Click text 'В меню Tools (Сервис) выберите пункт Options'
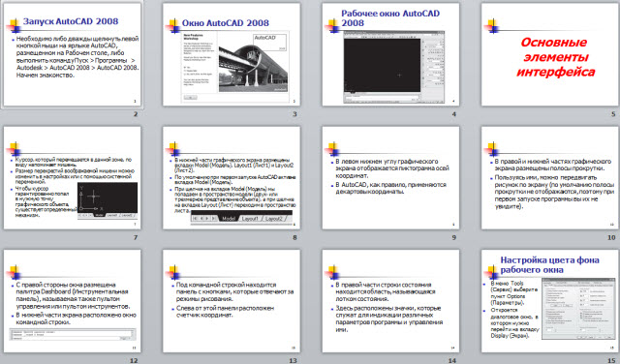Viewport: 620px width, 364px height. 513,293
